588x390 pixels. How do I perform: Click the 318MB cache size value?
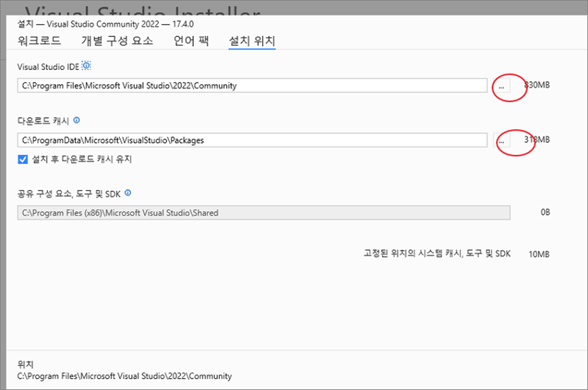[537, 140]
